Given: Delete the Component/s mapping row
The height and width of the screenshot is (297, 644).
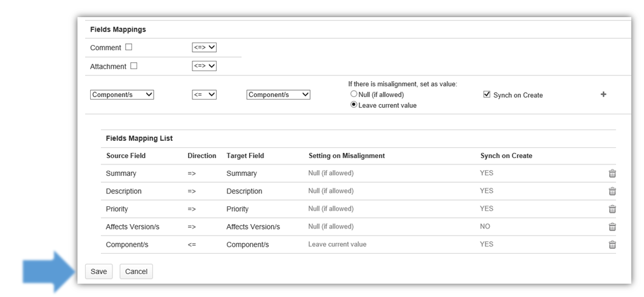Looking at the screenshot, I should coord(612,244).
